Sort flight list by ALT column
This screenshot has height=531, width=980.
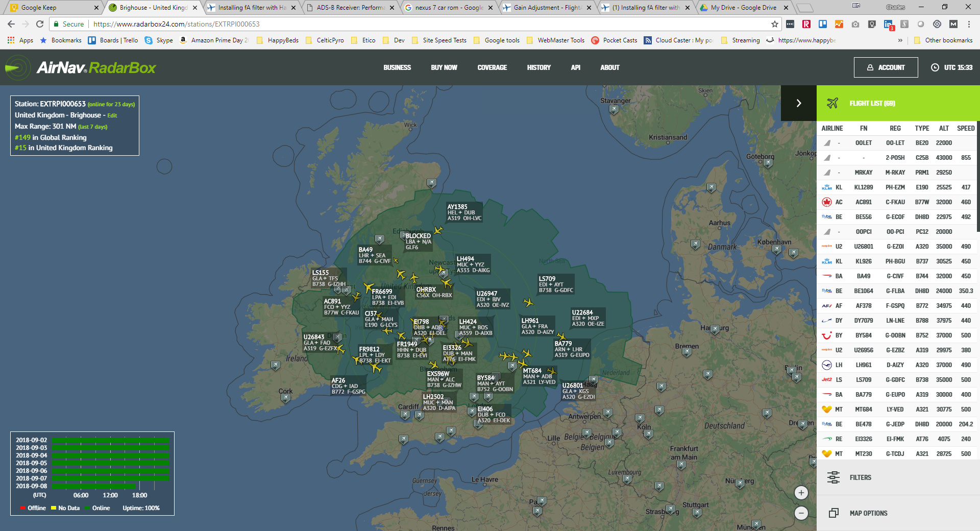(x=944, y=128)
